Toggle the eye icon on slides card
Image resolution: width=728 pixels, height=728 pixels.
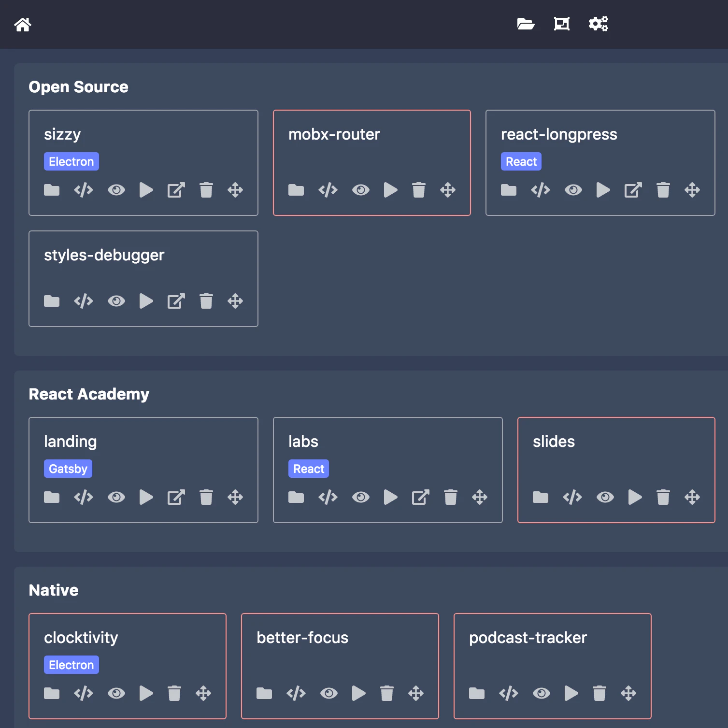click(605, 497)
